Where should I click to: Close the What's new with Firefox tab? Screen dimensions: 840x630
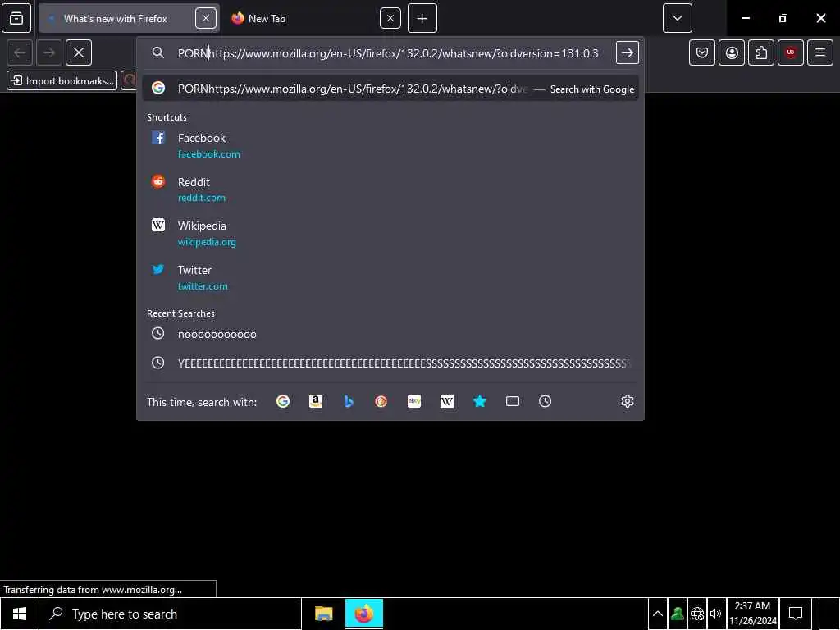click(x=206, y=19)
